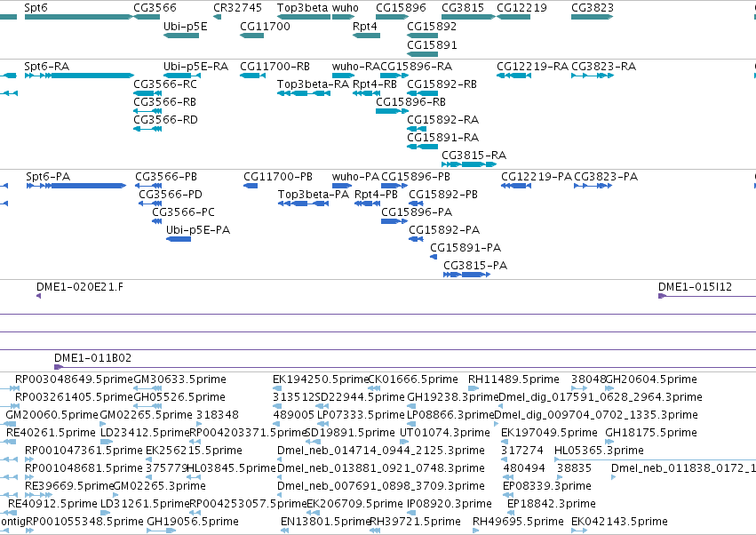This screenshot has width=756, height=535.
Task: Select the Top3beta-RA transcript label
Action: (x=313, y=84)
